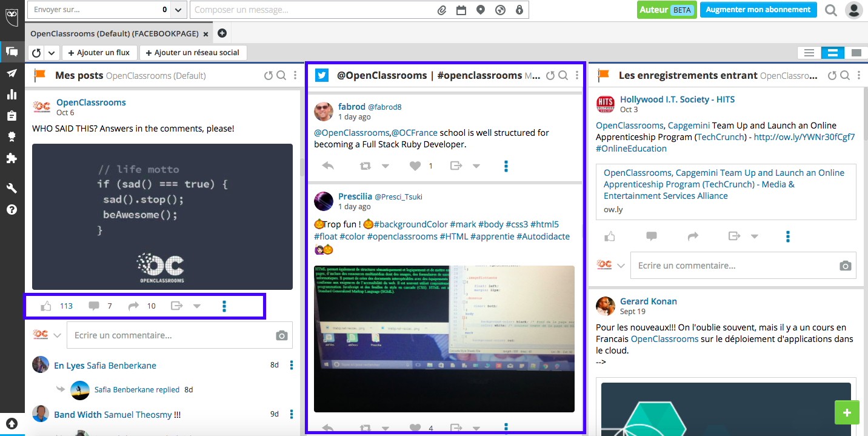
Task: Open Mes posts stream options menu
Action: 295,76
